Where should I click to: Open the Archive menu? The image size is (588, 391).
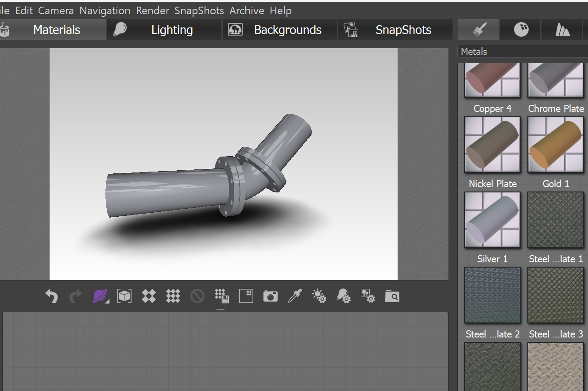click(x=247, y=11)
